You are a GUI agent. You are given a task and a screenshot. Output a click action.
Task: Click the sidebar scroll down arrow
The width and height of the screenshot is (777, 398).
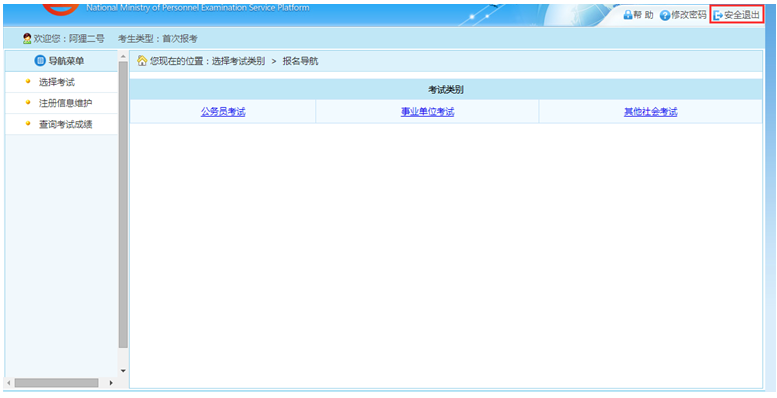coord(123,371)
